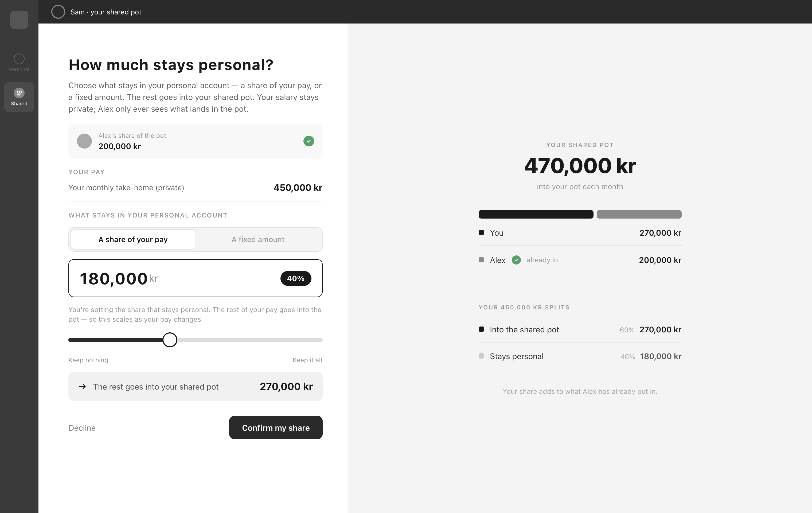The width and height of the screenshot is (812, 513).
Task: Click the 40% percentage badge
Action: (x=296, y=279)
